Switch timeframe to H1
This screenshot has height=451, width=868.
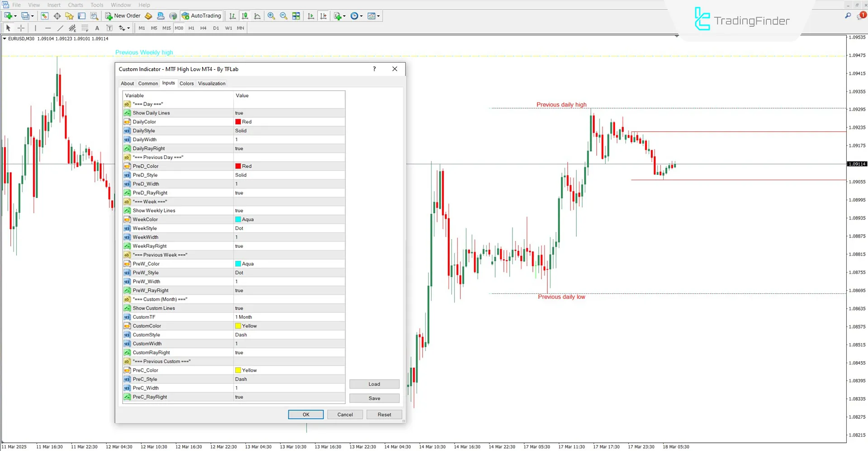191,28
